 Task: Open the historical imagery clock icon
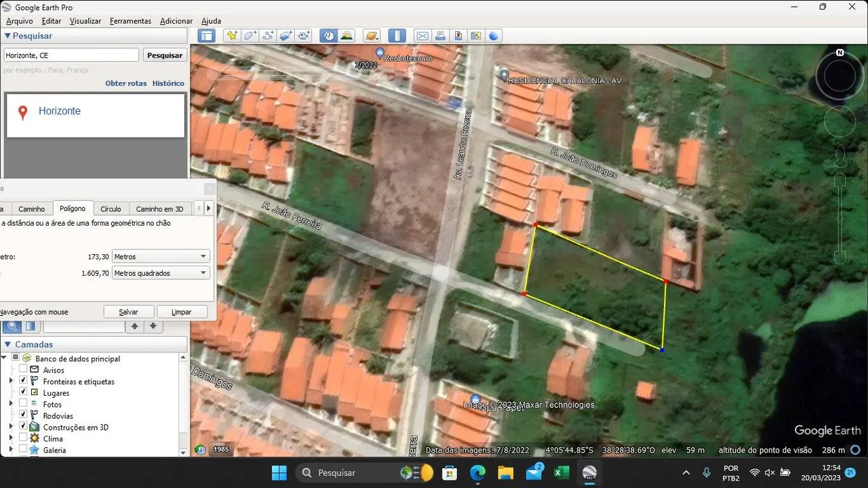pos(329,36)
